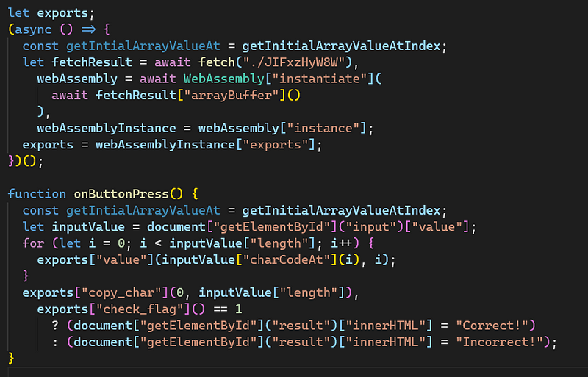Click the green WebAssembly class name
The height and width of the screenshot is (377, 588).
(224, 79)
